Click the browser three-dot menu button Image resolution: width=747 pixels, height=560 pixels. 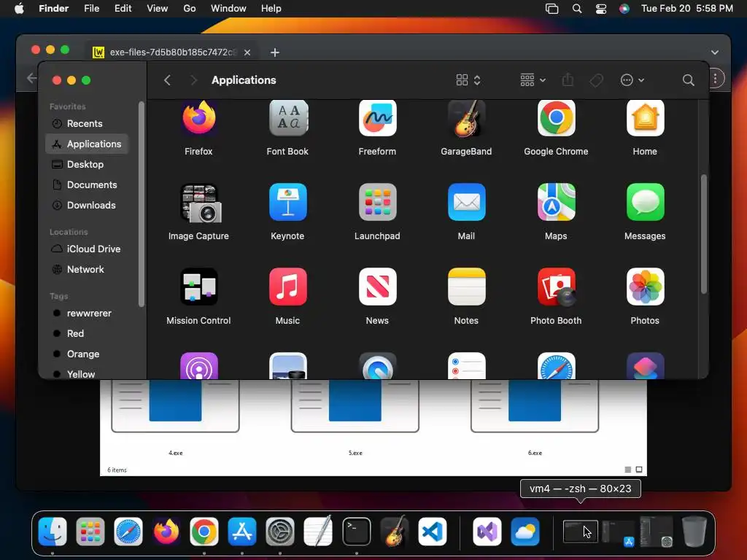pos(715,79)
